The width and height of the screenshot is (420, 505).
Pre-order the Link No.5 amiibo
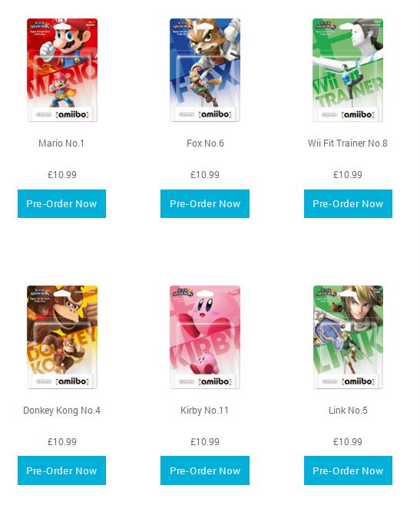(x=348, y=470)
